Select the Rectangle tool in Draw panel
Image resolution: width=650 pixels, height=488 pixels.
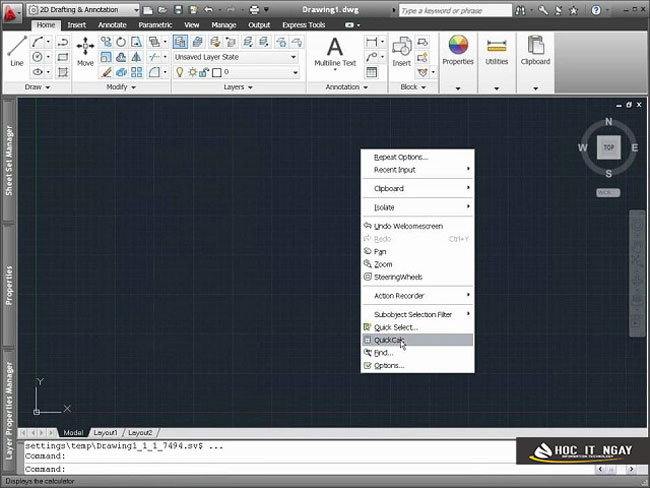[63, 57]
